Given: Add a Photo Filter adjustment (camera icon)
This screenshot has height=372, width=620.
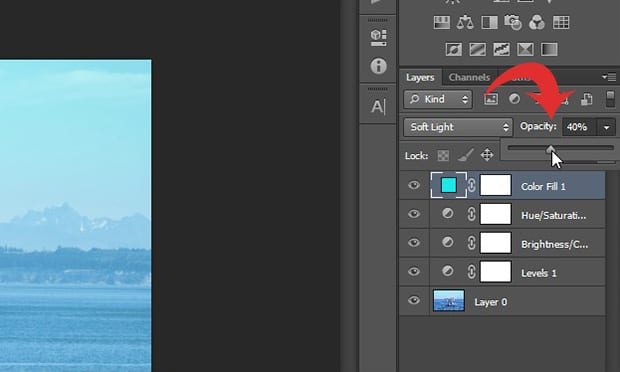Looking at the screenshot, I should [513, 23].
